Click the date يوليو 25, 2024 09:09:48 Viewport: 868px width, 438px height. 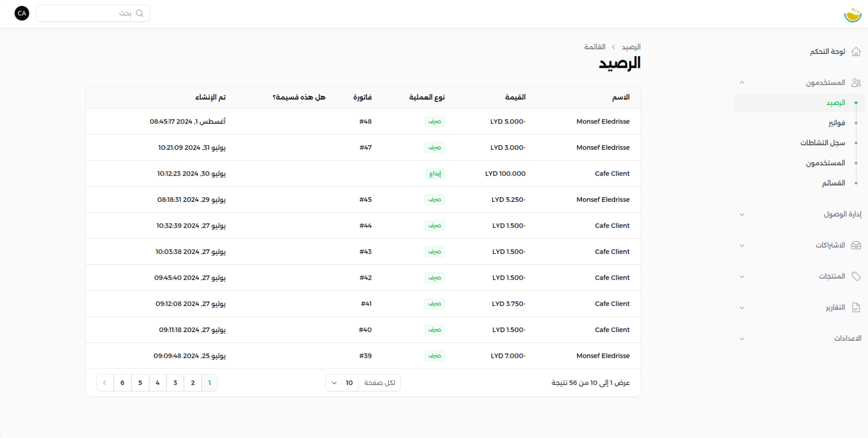[x=189, y=356]
